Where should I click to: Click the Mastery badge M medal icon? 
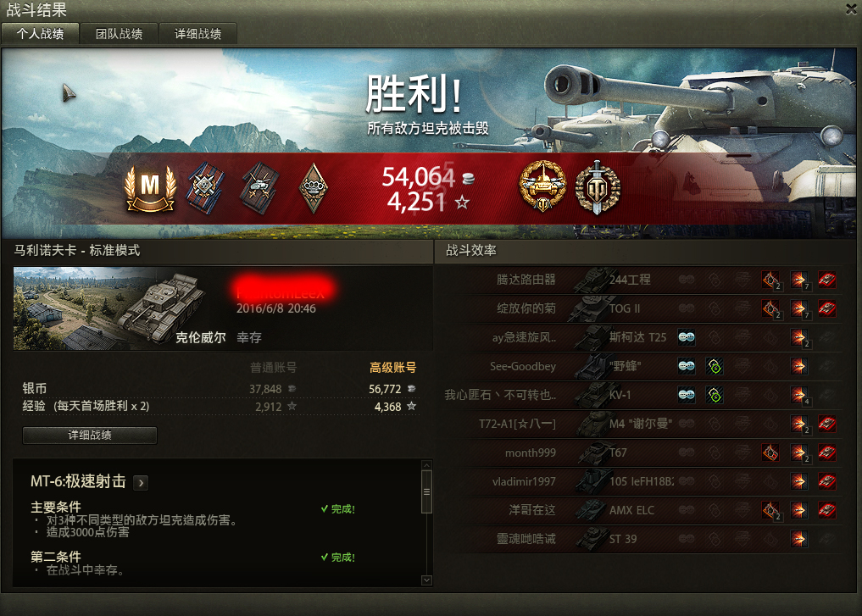click(x=150, y=188)
